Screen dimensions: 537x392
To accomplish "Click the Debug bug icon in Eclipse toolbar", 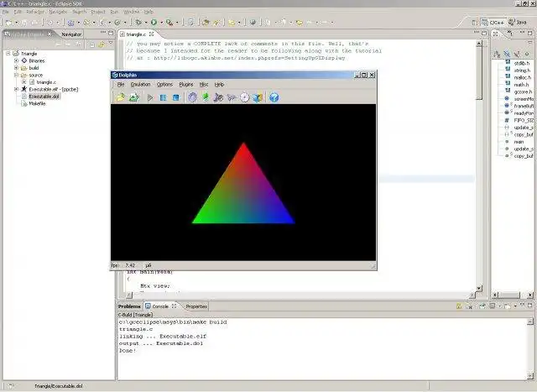I will pos(138,23).
